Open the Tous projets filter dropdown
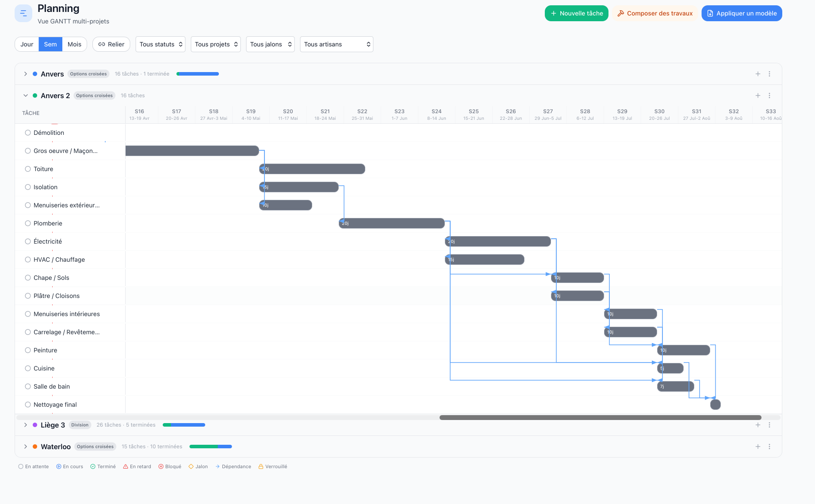Screen dimensions: 815x504 (x=216, y=44)
